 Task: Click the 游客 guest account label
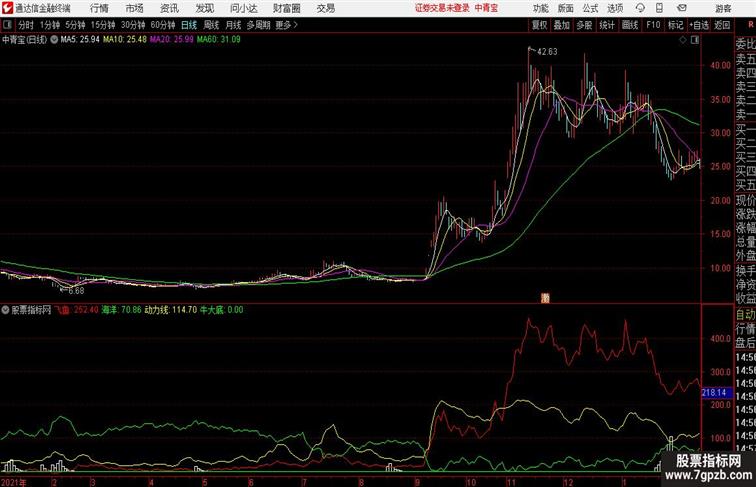tap(723, 8)
